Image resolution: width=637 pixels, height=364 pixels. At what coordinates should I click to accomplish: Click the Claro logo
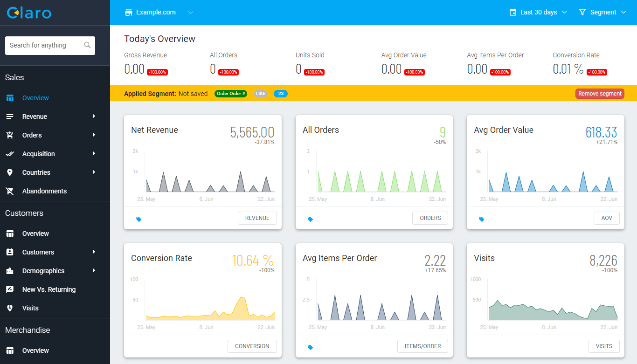[x=29, y=13]
